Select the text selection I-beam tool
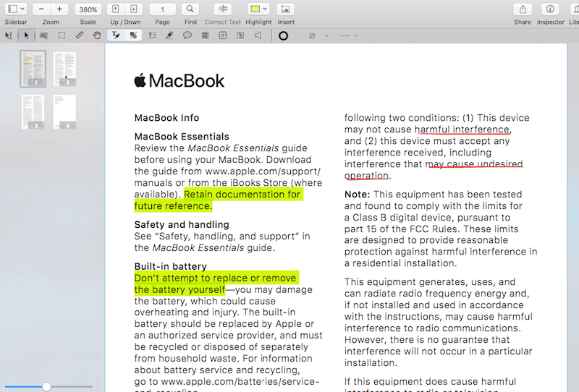The image size is (579, 392). click(x=9, y=35)
